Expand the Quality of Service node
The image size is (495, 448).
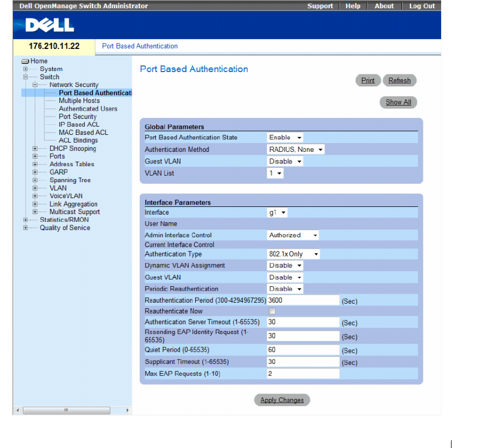(x=25, y=228)
